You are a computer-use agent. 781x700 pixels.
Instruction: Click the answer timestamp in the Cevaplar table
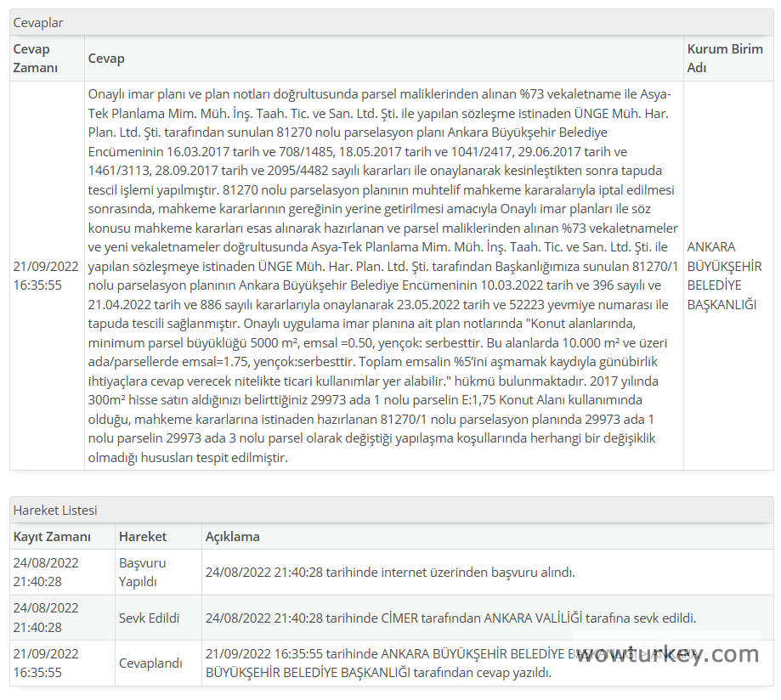tap(46, 276)
